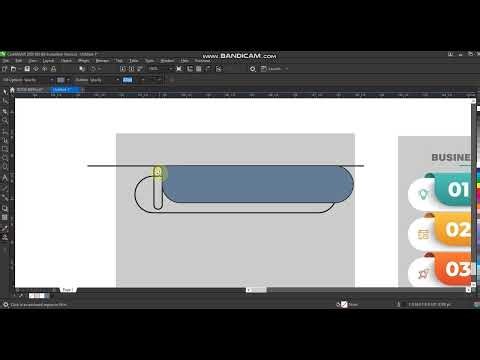
Task: Open the Window menu
Action: pos(167,61)
